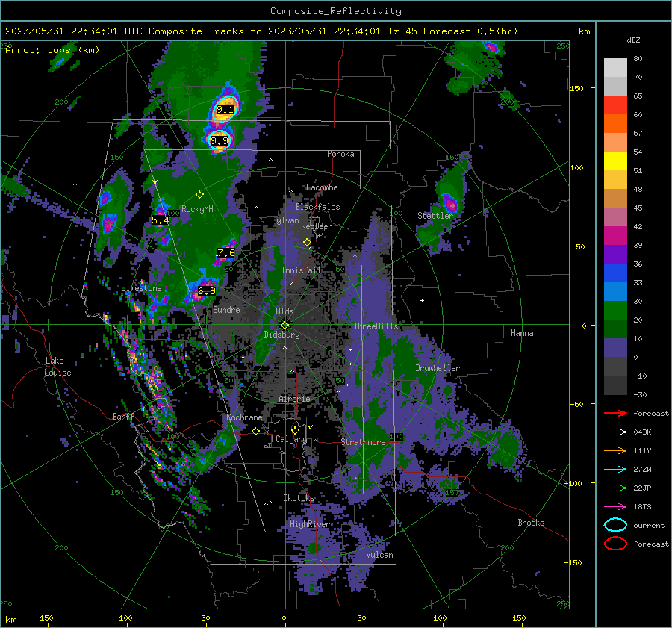Image resolution: width=672 pixels, height=628 pixels.
Task: Click the ThreeHills city label
Action: pyautogui.click(x=376, y=326)
